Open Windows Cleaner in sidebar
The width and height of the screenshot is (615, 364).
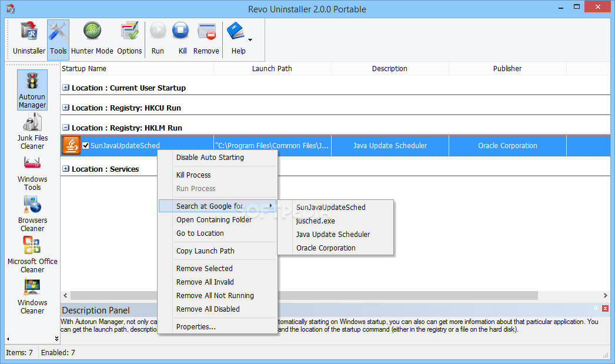click(x=32, y=296)
